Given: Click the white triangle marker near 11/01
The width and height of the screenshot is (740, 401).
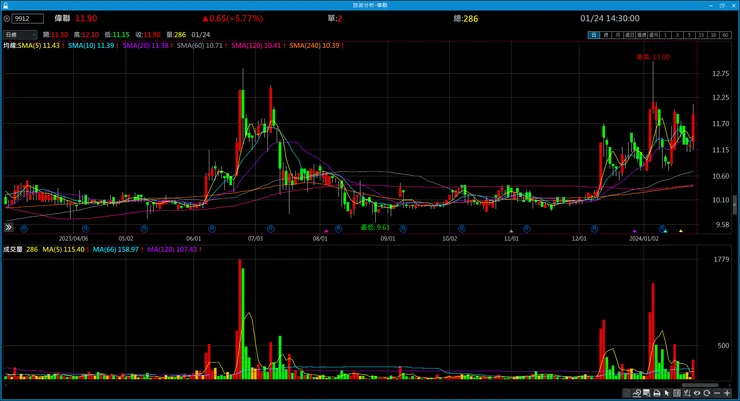Looking at the screenshot, I should pos(511,231).
